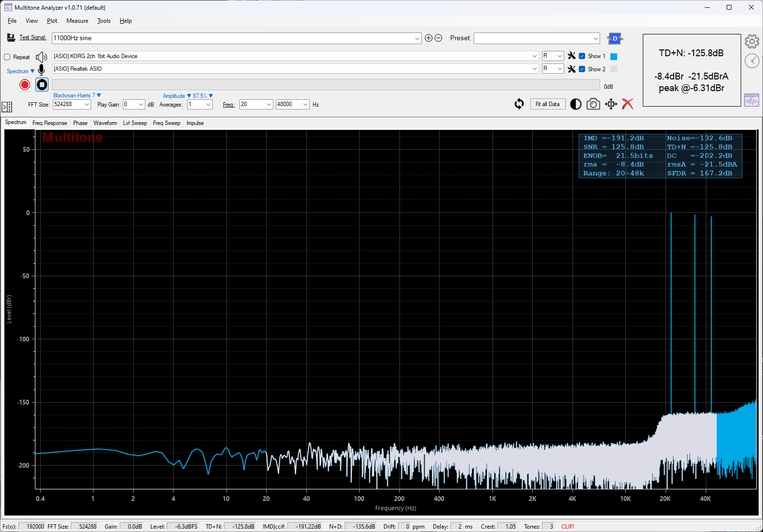Click the speaker output device icon
The image size is (763, 532).
pyautogui.click(x=41, y=57)
